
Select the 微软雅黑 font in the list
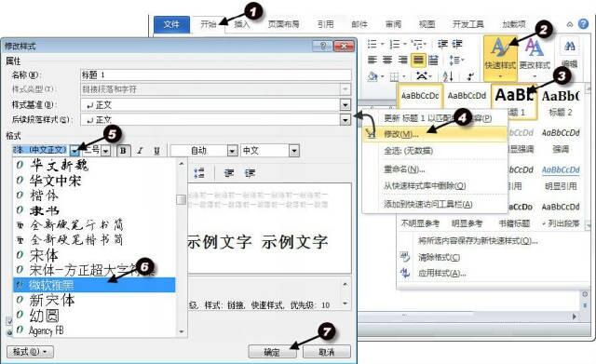coord(94,285)
